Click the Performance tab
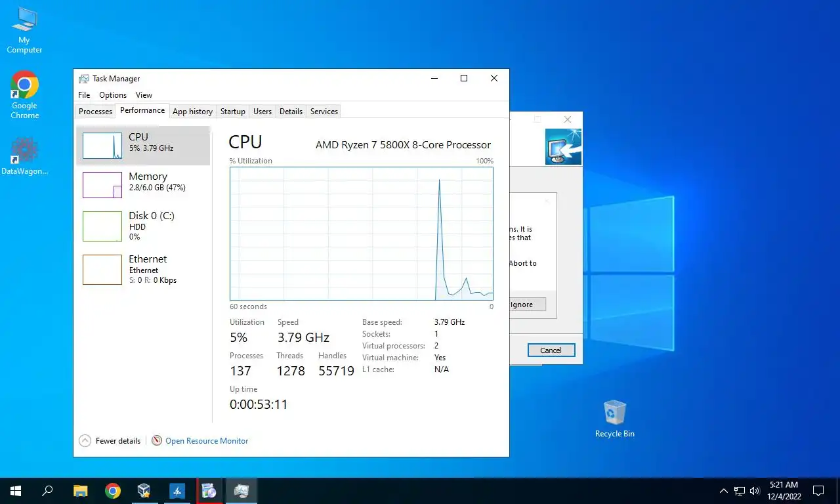The width and height of the screenshot is (840, 504). click(142, 110)
